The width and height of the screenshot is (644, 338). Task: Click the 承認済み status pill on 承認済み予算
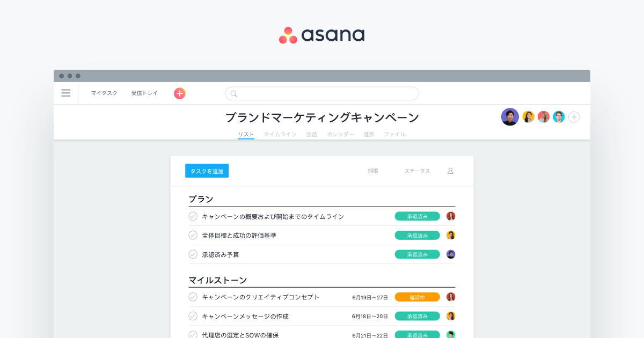tap(417, 254)
